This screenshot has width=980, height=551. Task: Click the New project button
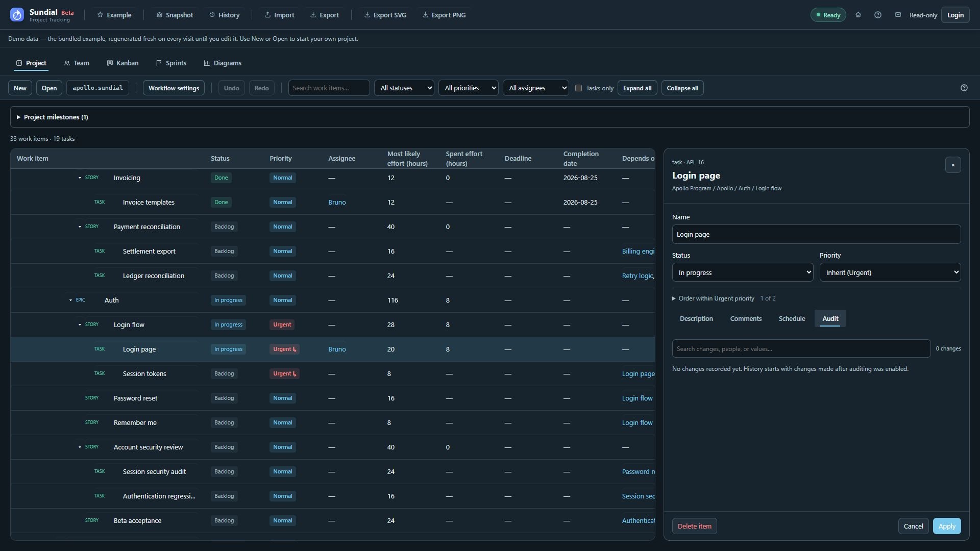pyautogui.click(x=20, y=88)
